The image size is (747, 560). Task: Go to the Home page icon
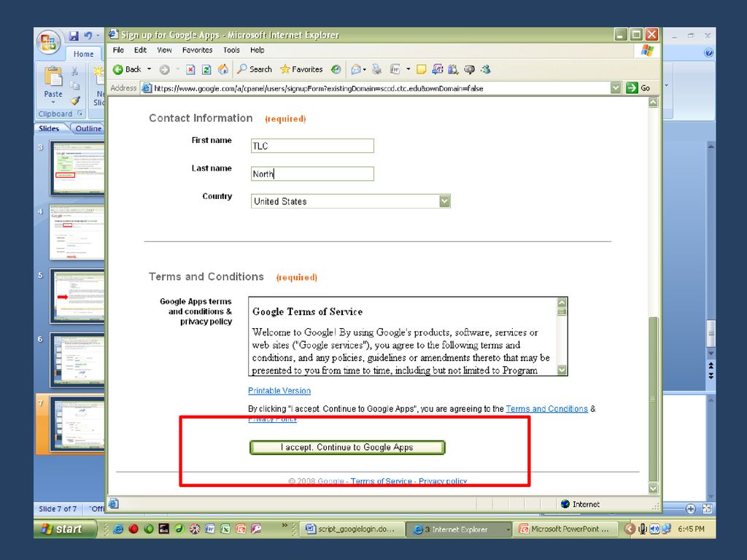pyautogui.click(x=223, y=69)
